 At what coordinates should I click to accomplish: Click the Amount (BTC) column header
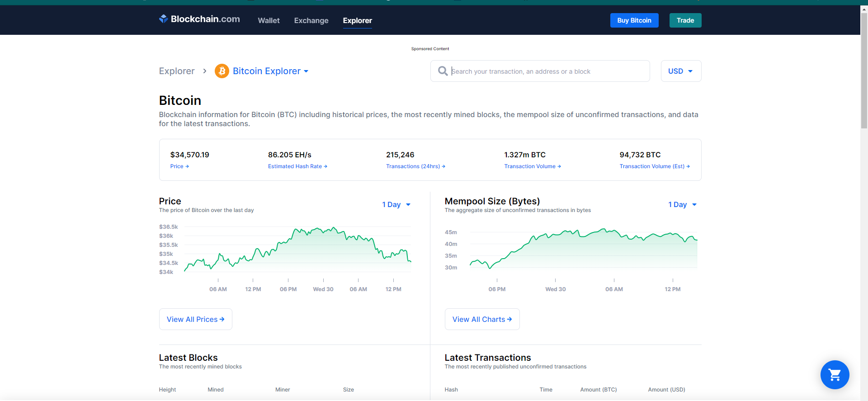click(x=599, y=390)
